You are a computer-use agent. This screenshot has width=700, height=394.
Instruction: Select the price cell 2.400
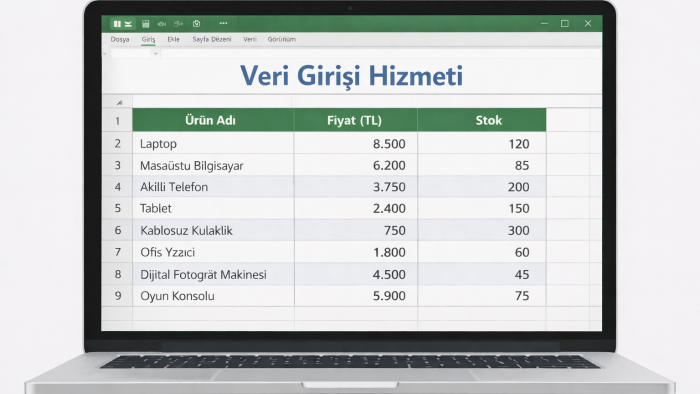point(355,208)
